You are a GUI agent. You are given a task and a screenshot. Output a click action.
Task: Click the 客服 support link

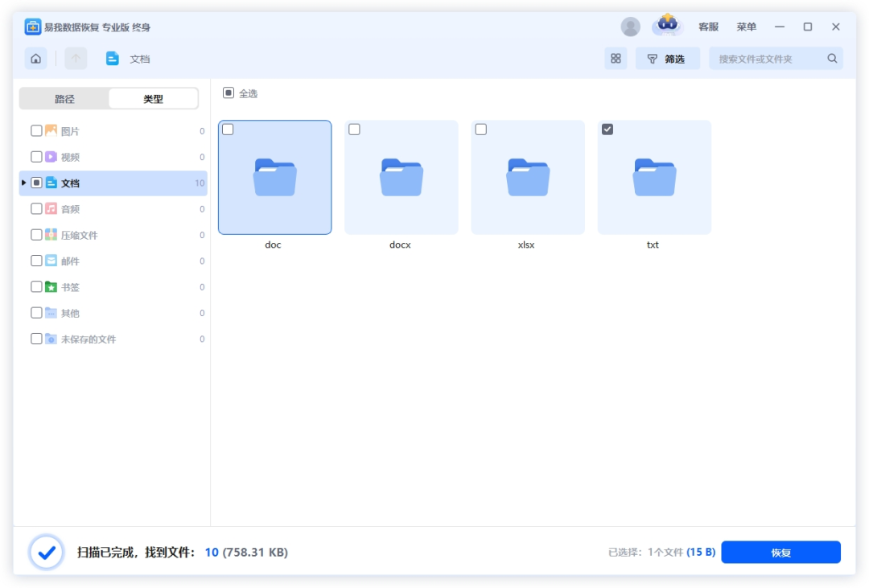click(708, 27)
